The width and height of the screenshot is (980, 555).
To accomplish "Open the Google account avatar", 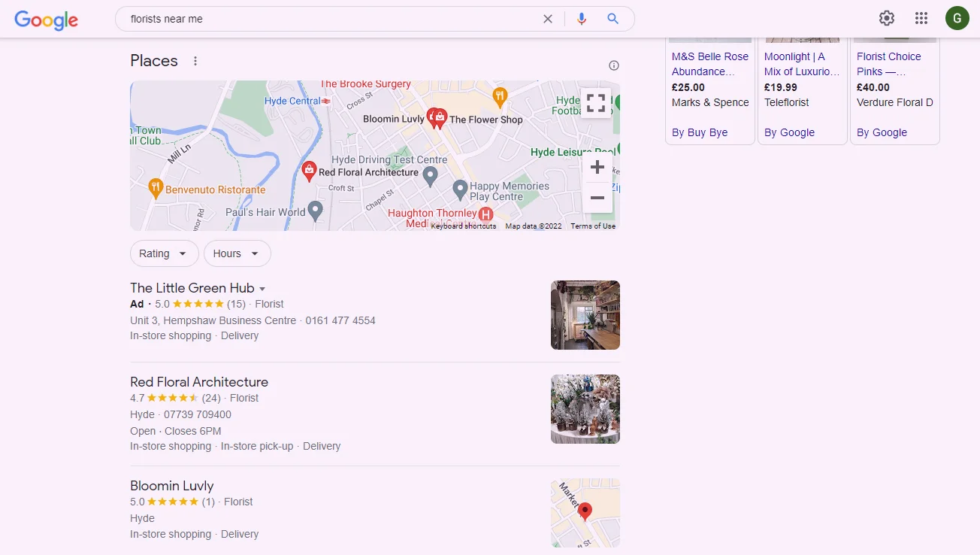I will pyautogui.click(x=957, y=19).
